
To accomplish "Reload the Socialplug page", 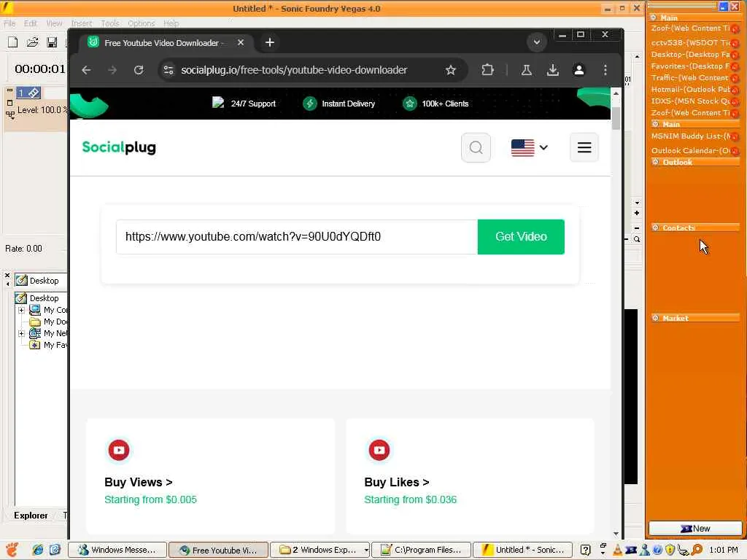I will click(x=139, y=70).
